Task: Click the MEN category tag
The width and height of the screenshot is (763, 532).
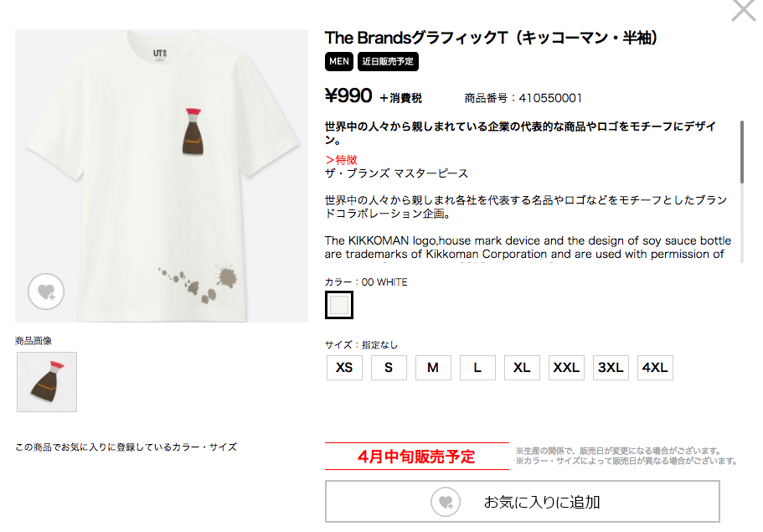Action: 339,62
